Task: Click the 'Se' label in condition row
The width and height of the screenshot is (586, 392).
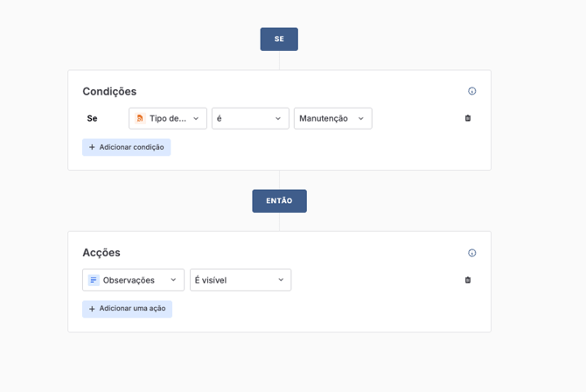Action: click(x=92, y=118)
